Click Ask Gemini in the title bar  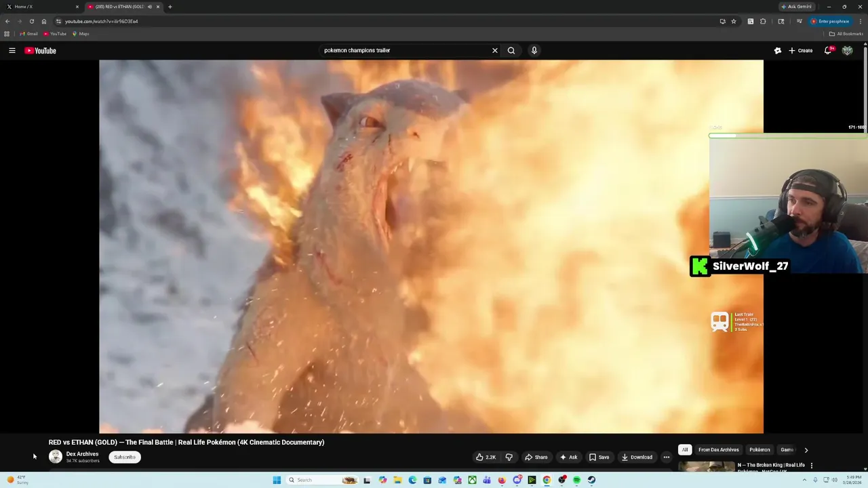797,7
